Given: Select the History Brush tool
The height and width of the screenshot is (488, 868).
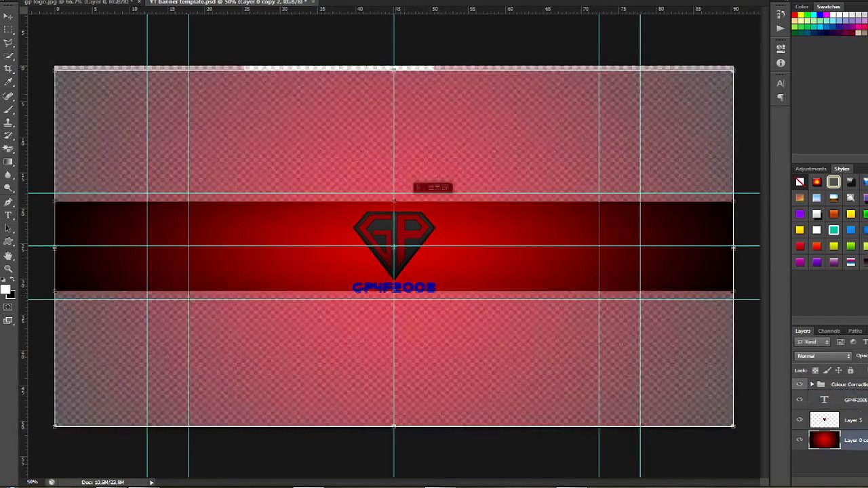Looking at the screenshot, I should 8,136.
